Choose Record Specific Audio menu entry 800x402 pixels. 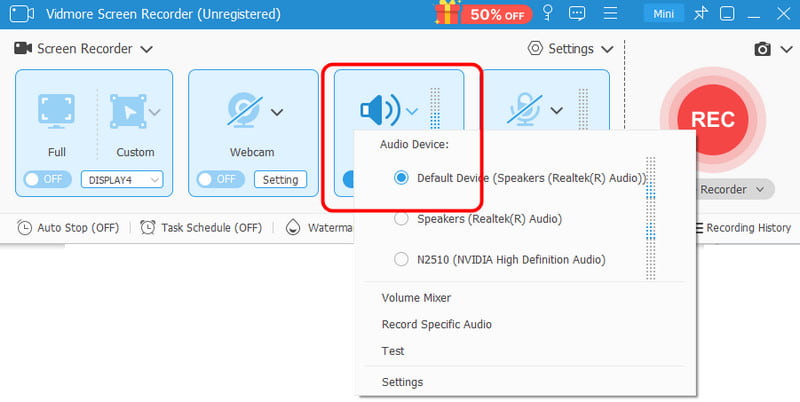pos(436,325)
